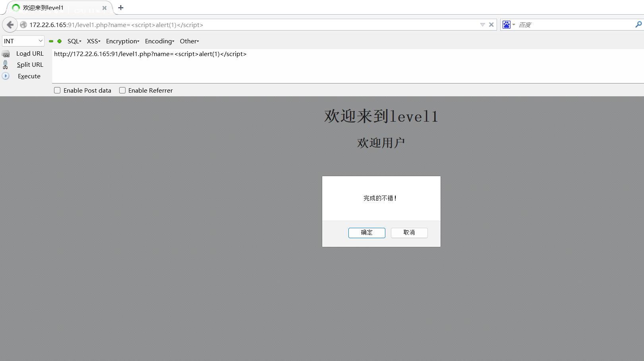Open the INT type dropdown
The width and height of the screenshot is (644, 361).
click(23, 41)
